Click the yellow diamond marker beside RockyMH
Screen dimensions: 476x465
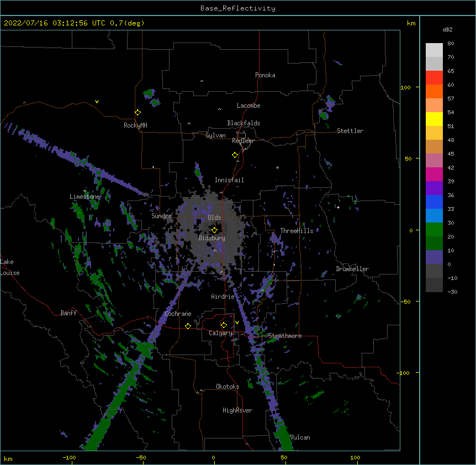pyautogui.click(x=137, y=113)
